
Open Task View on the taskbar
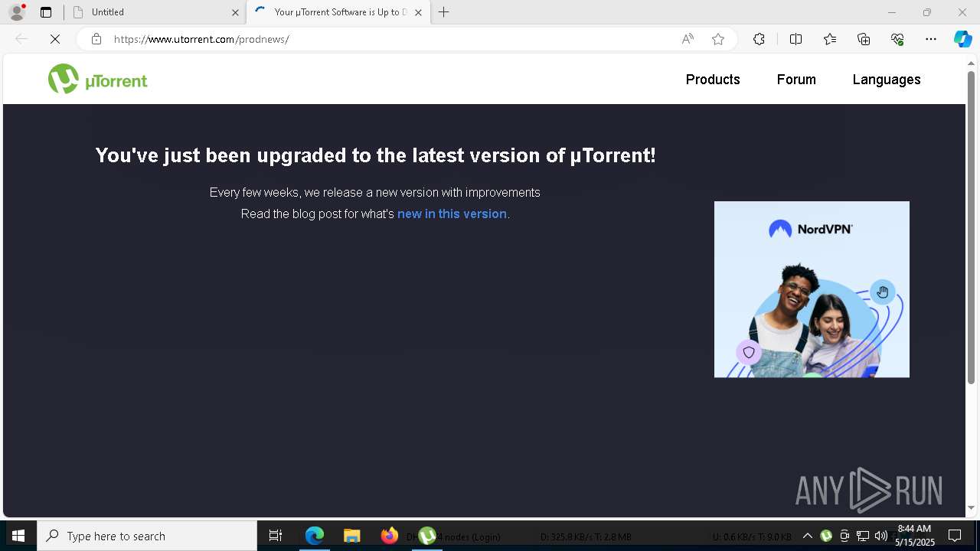(x=276, y=536)
